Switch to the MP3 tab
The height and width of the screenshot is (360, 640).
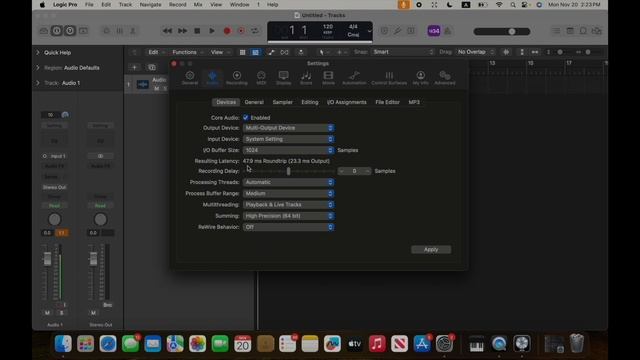(x=414, y=102)
